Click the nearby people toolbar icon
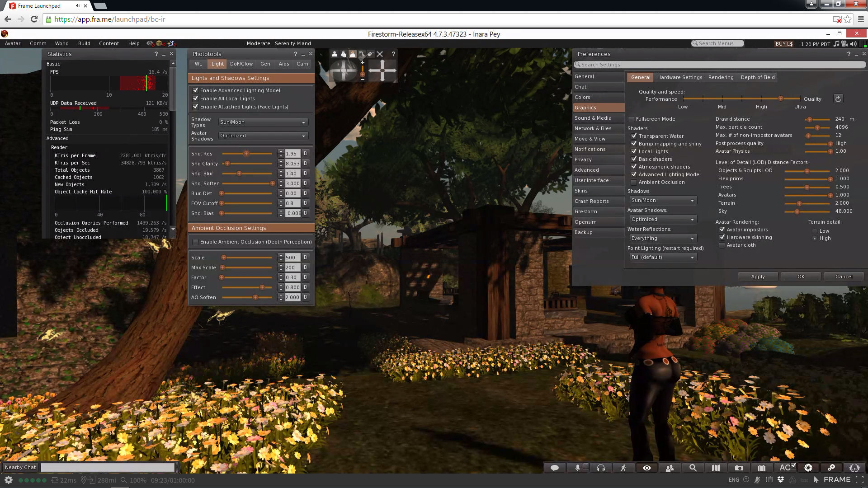 click(x=670, y=468)
